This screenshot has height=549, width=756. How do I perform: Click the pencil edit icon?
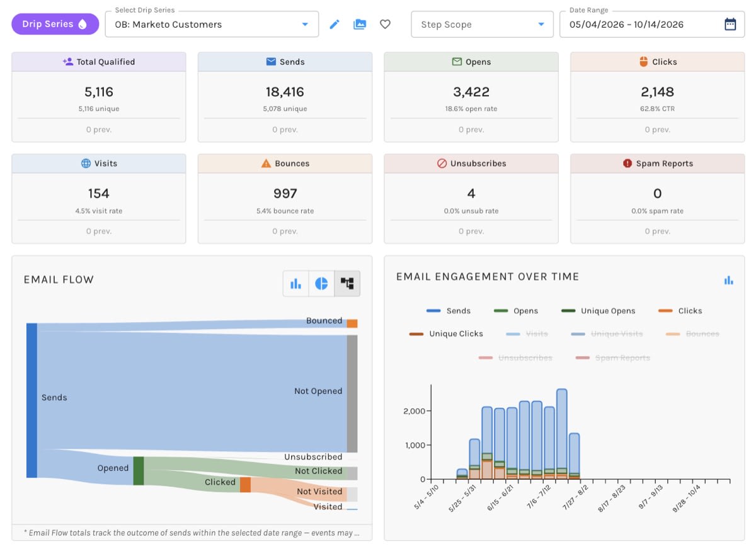tap(335, 24)
